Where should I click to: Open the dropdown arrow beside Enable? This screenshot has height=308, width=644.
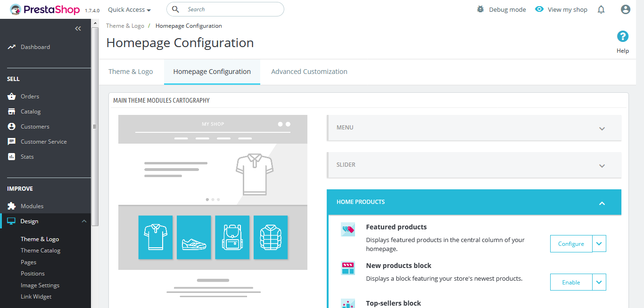tap(599, 283)
